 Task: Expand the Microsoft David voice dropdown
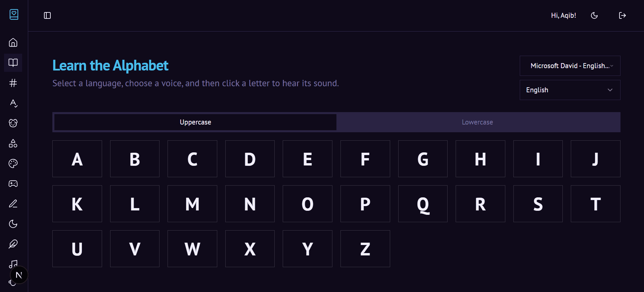click(570, 66)
